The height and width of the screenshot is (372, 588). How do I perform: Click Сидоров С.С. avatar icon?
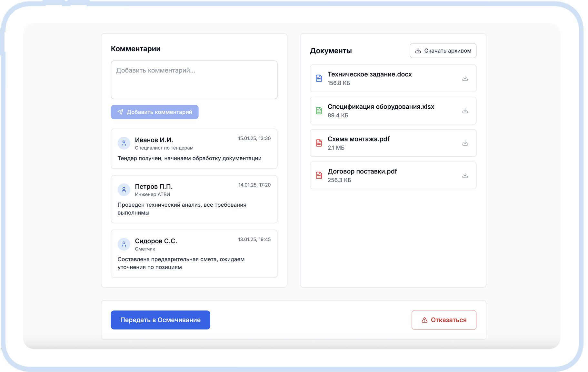click(124, 244)
